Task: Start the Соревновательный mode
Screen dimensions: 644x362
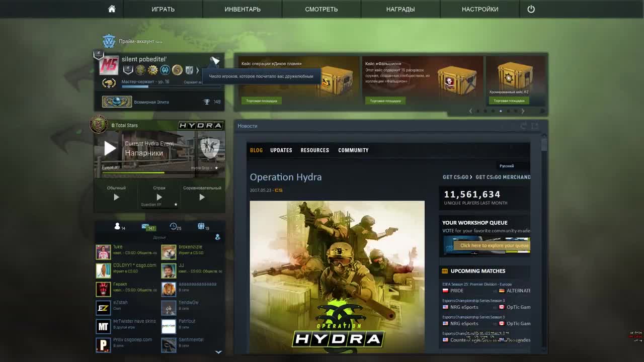Action: click(x=202, y=197)
